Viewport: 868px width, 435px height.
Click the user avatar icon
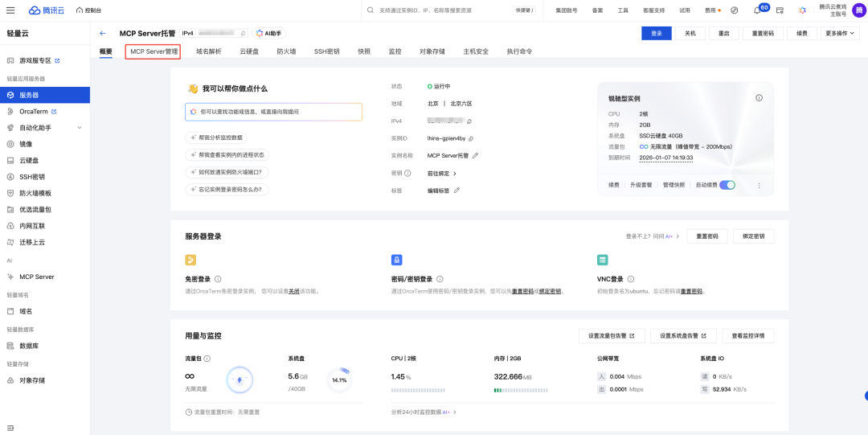[x=858, y=10]
